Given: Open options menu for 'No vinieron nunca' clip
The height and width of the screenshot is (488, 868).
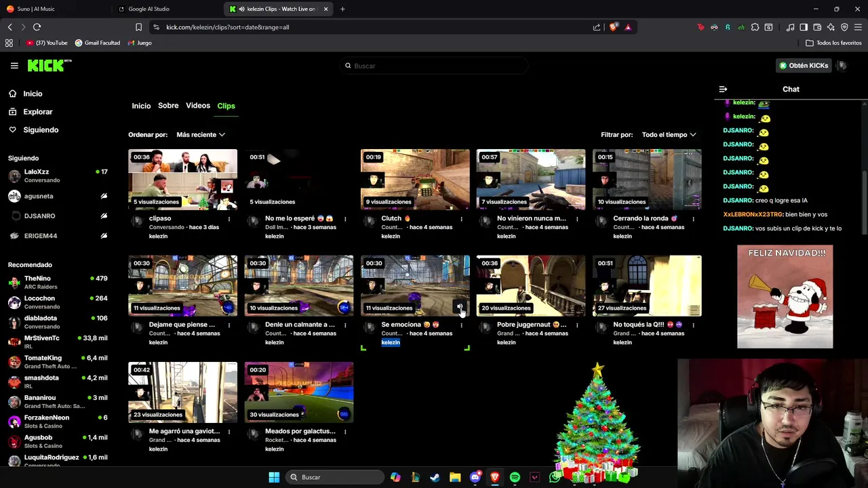Looking at the screenshot, I should 577,219.
